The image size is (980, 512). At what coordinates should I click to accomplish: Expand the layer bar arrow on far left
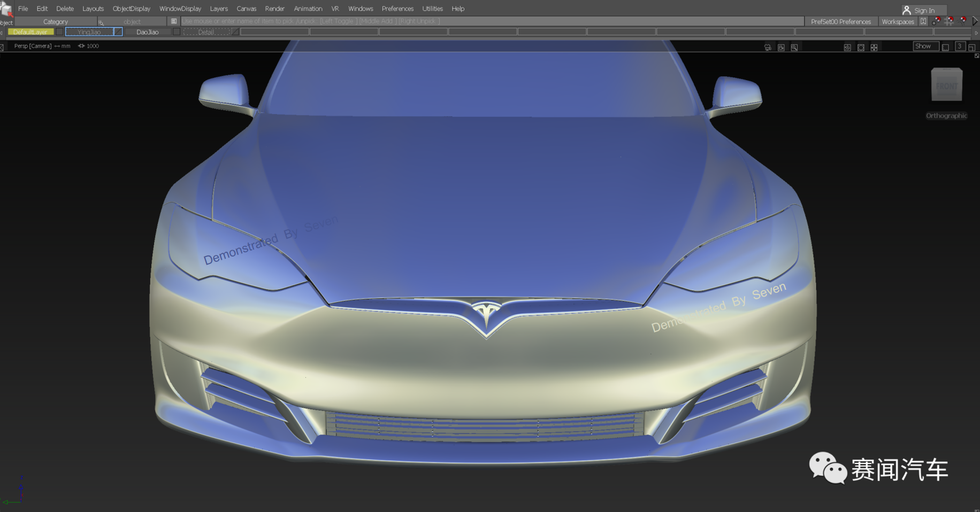click(x=2, y=32)
